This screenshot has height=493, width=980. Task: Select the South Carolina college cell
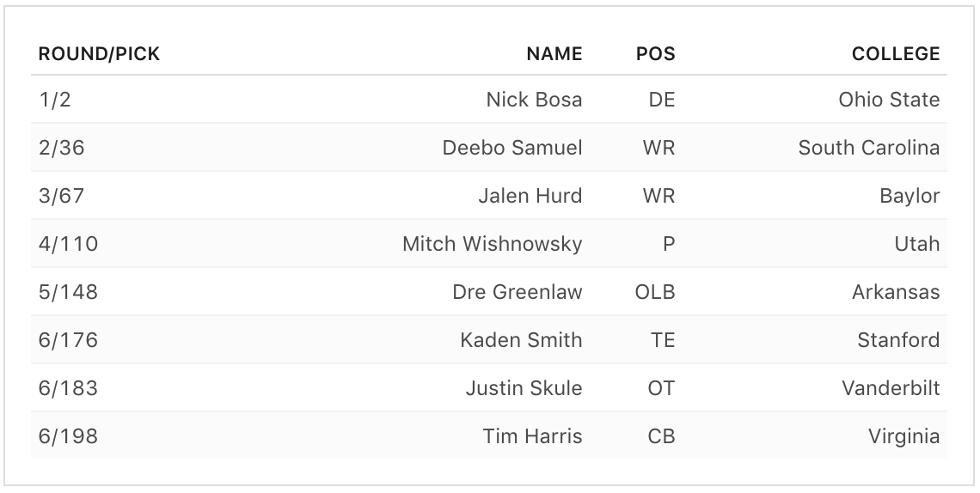[868, 148]
